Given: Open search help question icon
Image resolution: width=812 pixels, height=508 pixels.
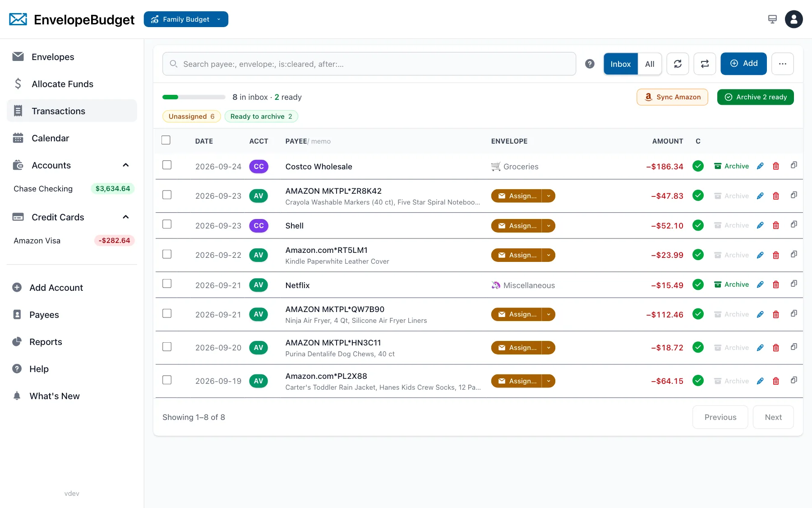Looking at the screenshot, I should [590, 64].
